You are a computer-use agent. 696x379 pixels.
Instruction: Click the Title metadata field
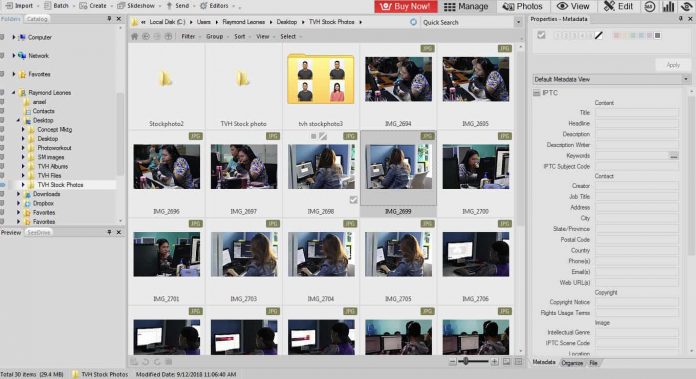click(637, 113)
